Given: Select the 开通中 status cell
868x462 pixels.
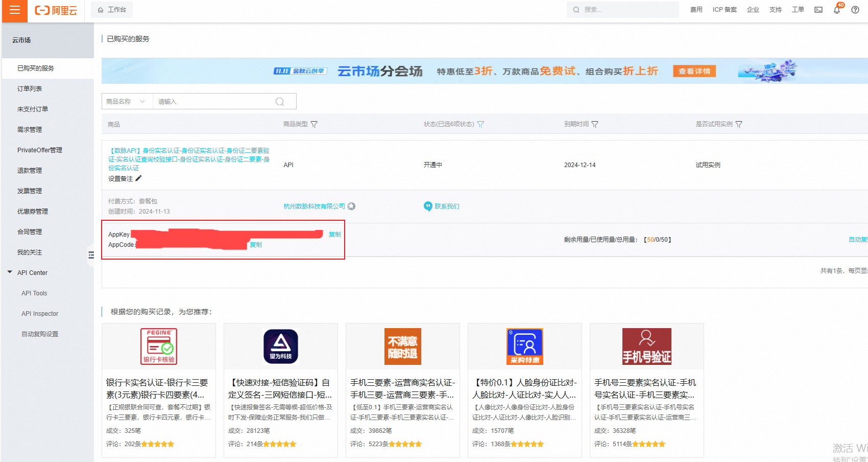Looking at the screenshot, I should (432, 165).
